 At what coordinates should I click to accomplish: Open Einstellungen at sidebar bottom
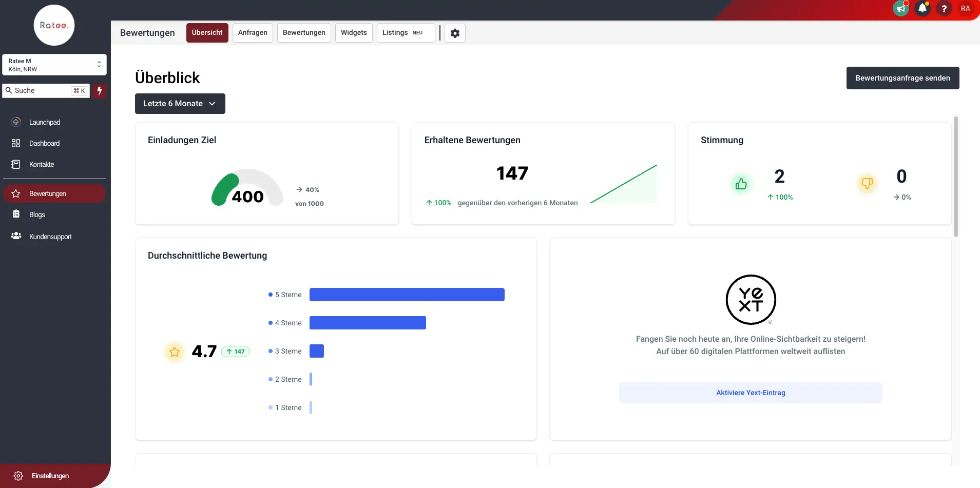click(x=54, y=476)
